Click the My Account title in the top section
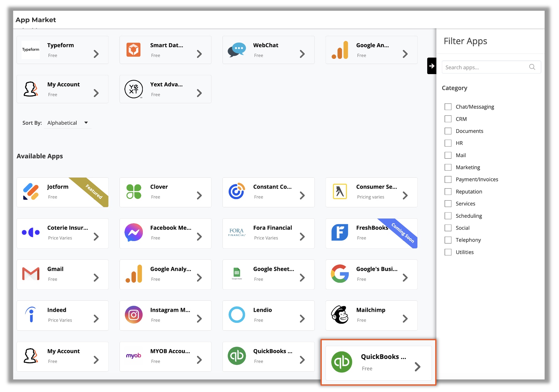Image resolution: width=559 pixels, height=392 pixels. [x=63, y=85]
